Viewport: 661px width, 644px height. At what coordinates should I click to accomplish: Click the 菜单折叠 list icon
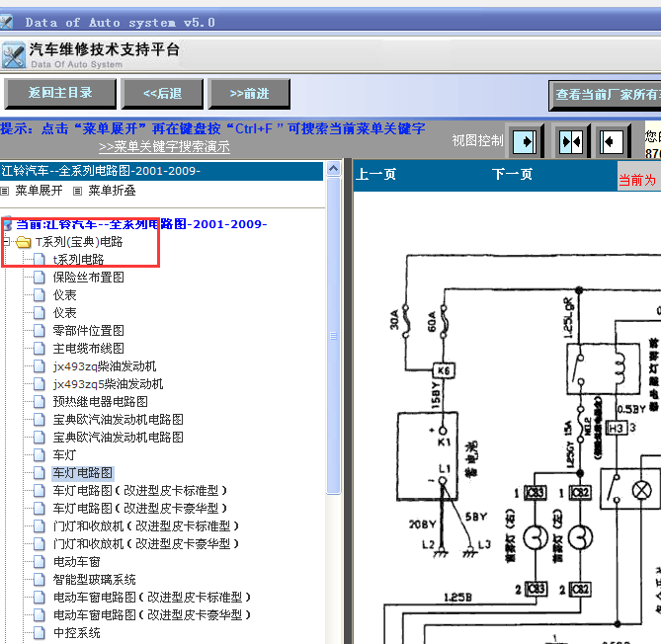(x=78, y=192)
